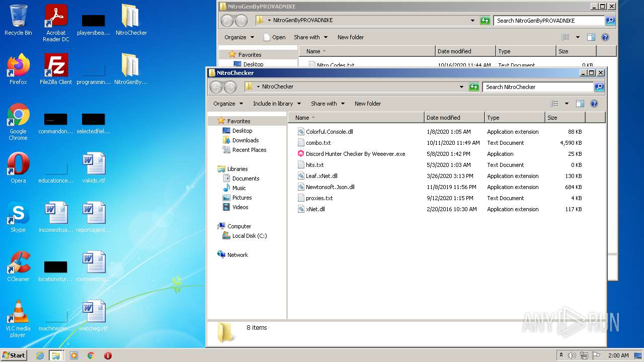Open the NitroChecker desktop folder
The width and height of the screenshot is (644, 362).
pyautogui.click(x=131, y=20)
